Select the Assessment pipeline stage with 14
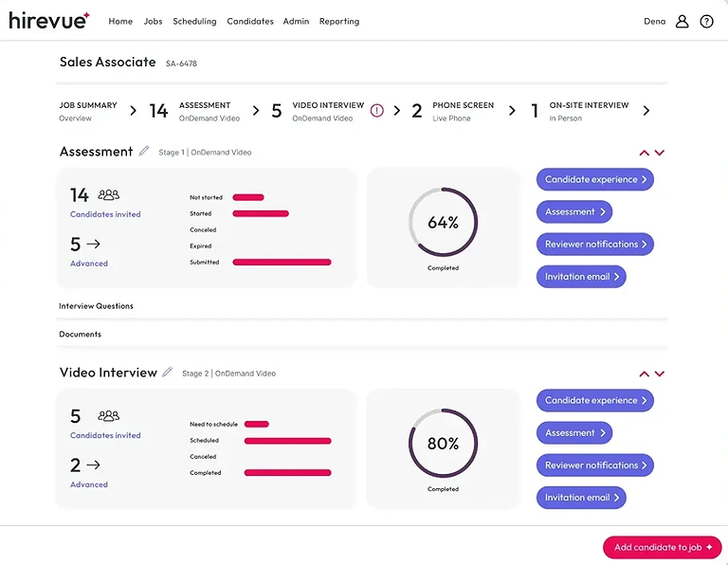Image resolution: width=728 pixels, height=565 pixels. [194, 112]
